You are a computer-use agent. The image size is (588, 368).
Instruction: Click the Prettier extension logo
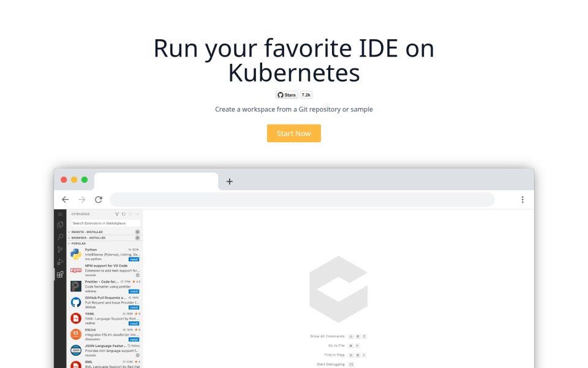coord(76,286)
